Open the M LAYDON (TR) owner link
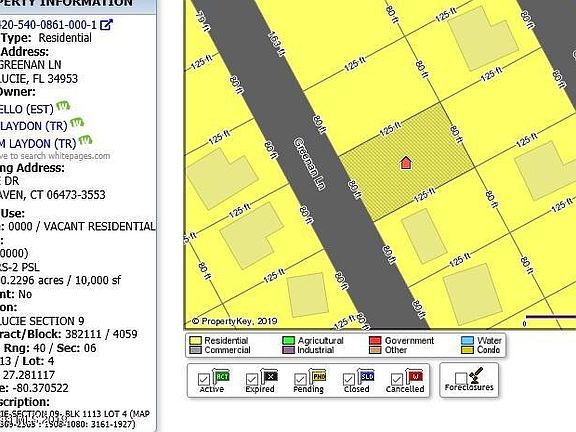The height and width of the screenshot is (432, 576). (38, 143)
